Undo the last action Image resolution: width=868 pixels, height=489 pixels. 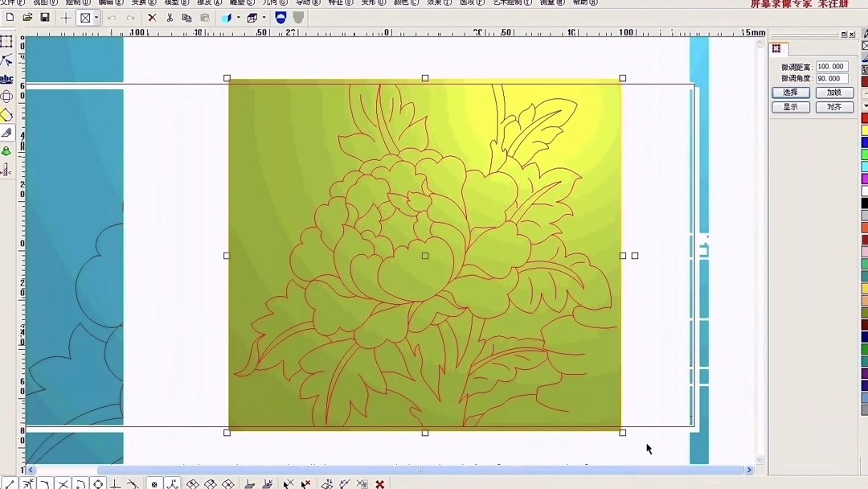111,17
